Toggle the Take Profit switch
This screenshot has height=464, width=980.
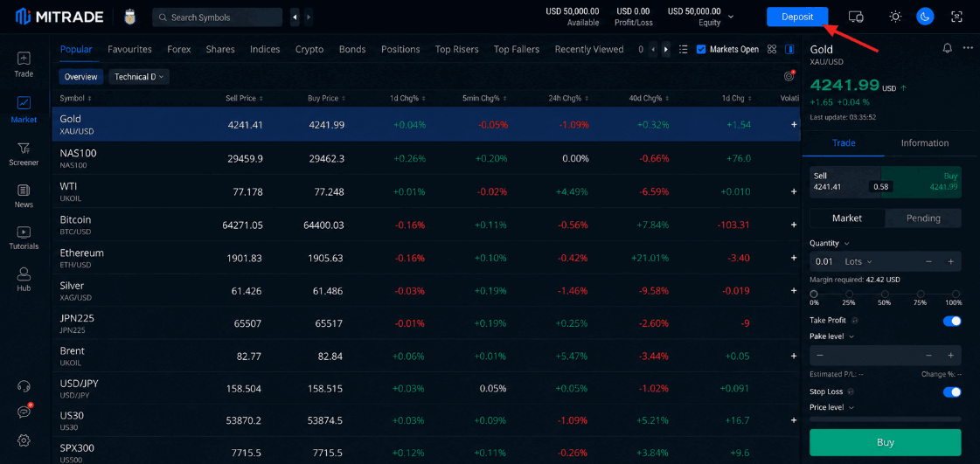[952, 321]
